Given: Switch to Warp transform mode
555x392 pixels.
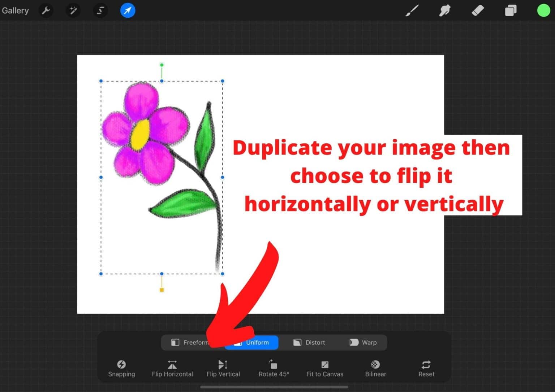Looking at the screenshot, I should pos(363,342).
